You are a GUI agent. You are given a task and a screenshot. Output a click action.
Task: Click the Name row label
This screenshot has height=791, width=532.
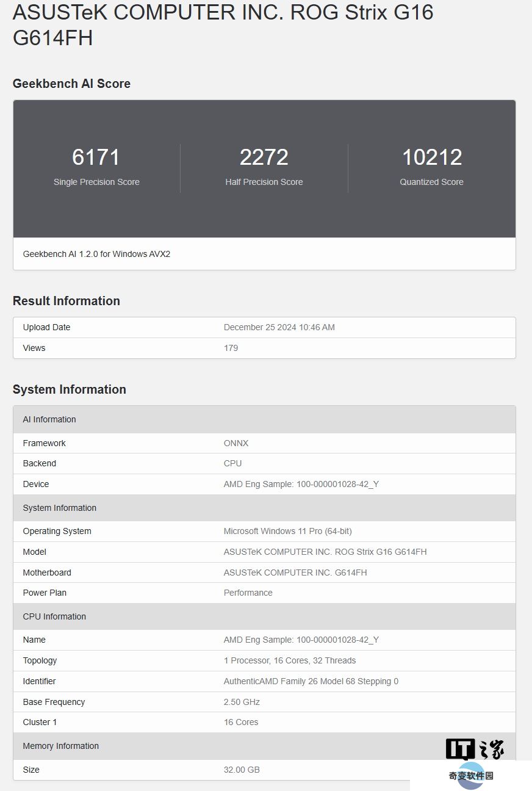pyautogui.click(x=34, y=640)
